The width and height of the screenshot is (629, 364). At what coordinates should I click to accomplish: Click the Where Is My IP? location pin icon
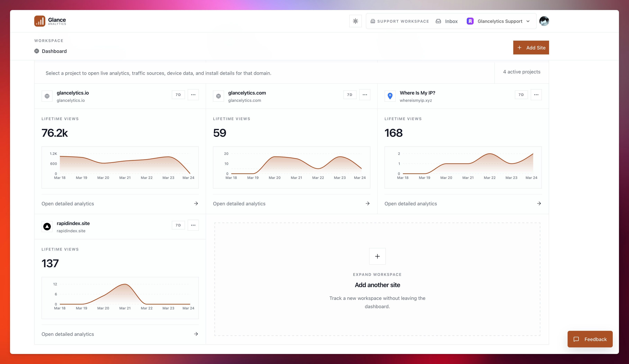click(390, 96)
